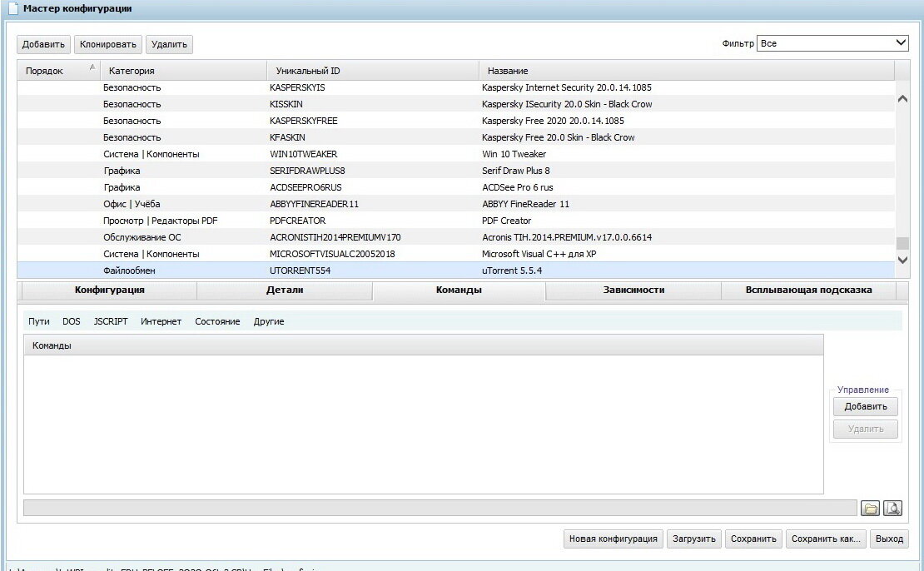Sort by the Уникальный ID column header
The image size is (924, 571).
(x=372, y=71)
